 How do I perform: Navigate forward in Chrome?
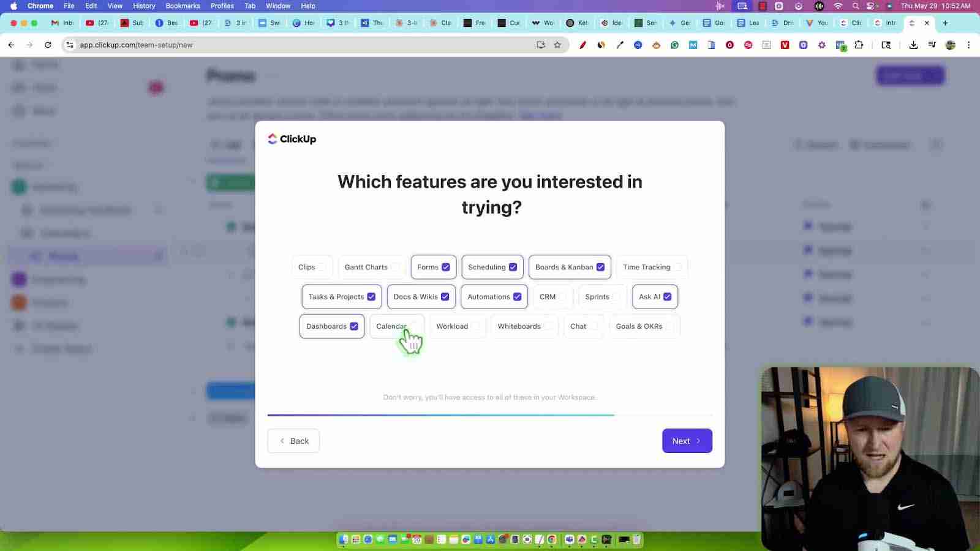29,45
